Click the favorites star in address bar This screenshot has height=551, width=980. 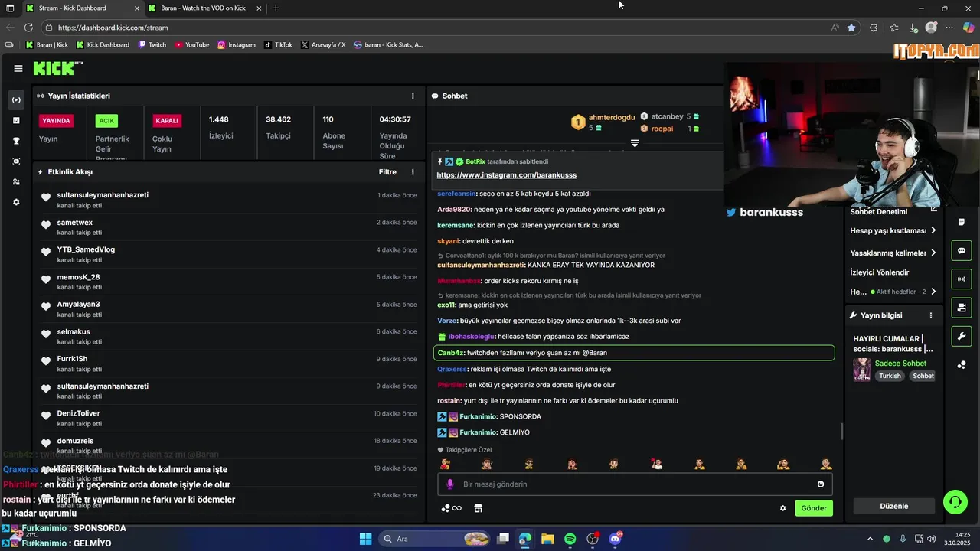click(x=851, y=28)
